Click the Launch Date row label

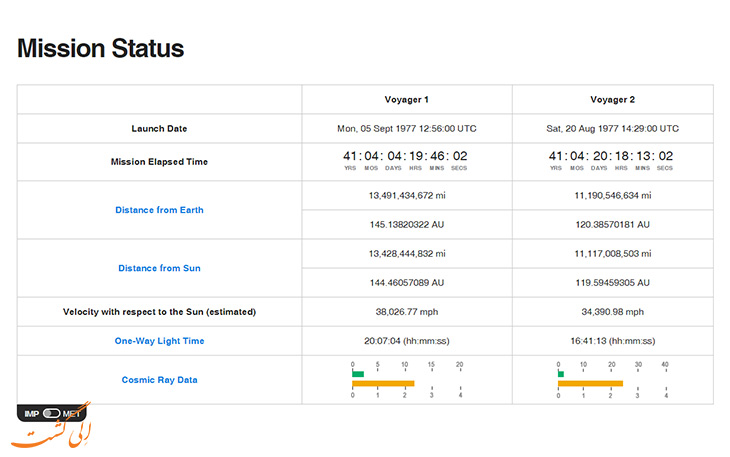coord(159,128)
